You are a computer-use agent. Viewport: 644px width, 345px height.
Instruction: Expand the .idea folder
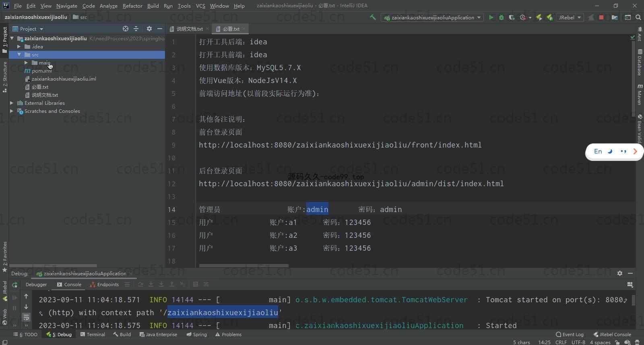(x=19, y=46)
